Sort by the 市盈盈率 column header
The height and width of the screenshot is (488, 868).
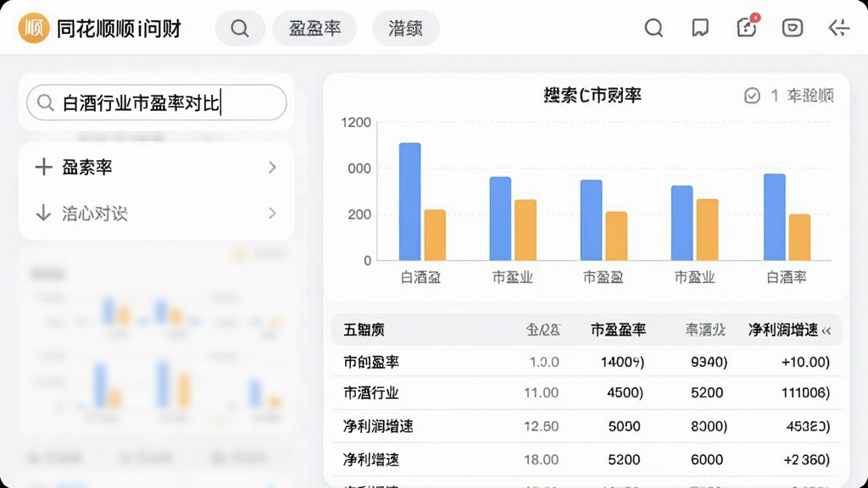618,330
